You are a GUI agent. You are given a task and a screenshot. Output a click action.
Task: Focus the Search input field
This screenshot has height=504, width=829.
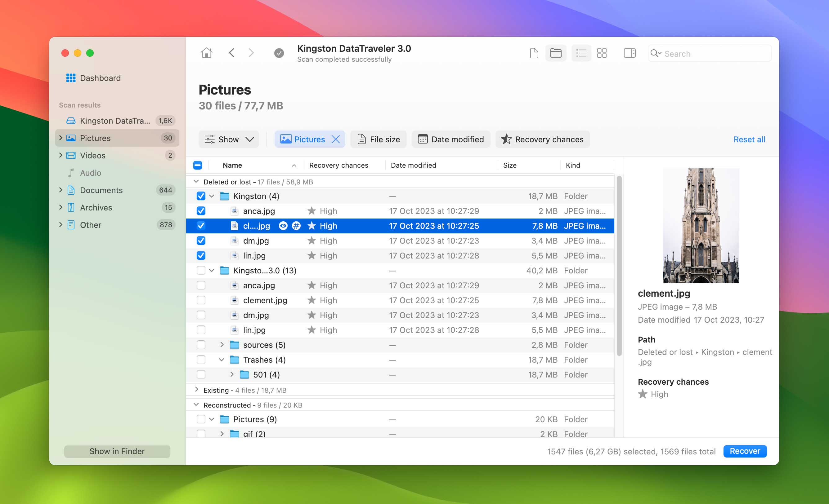pyautogui.click(x=710, y=53)
